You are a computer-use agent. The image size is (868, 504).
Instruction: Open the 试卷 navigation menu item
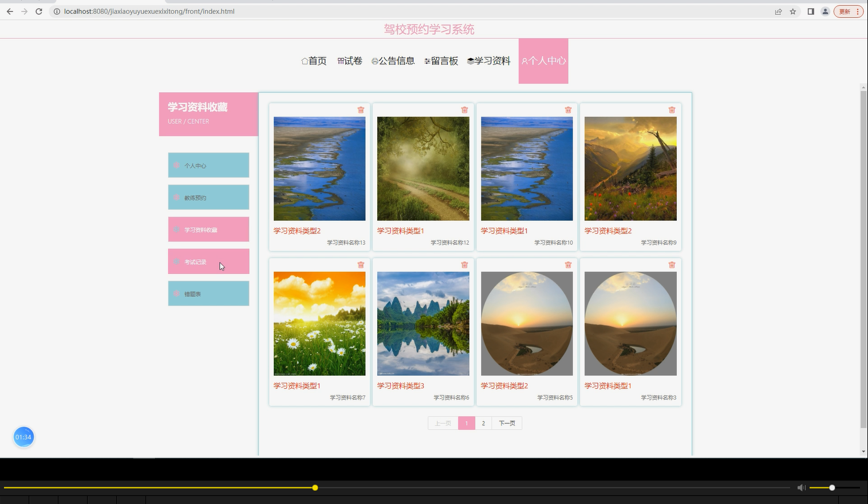[350, 61]
